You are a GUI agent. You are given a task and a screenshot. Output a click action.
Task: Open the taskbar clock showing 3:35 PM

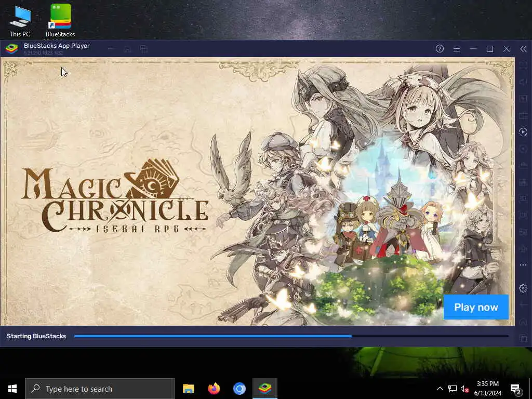pos(487,389)
